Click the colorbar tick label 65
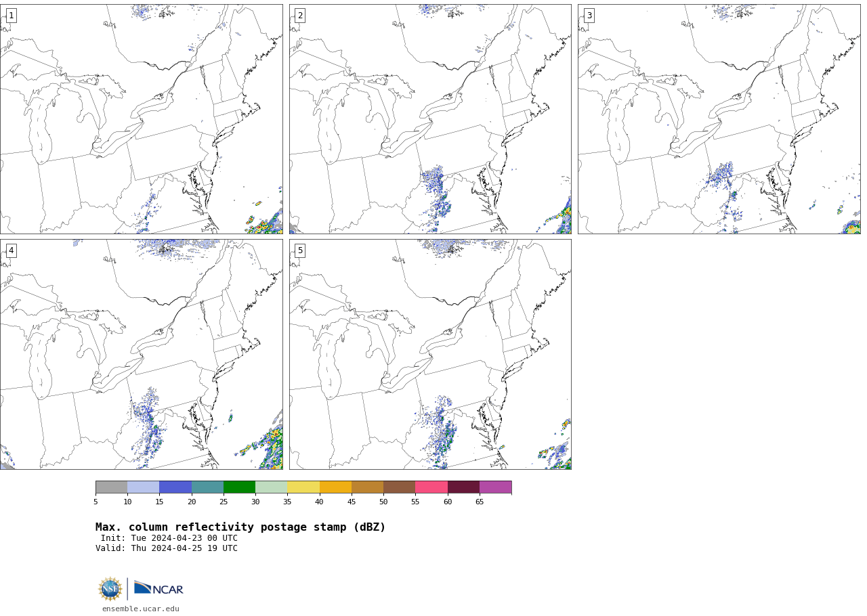 point(480,502)
